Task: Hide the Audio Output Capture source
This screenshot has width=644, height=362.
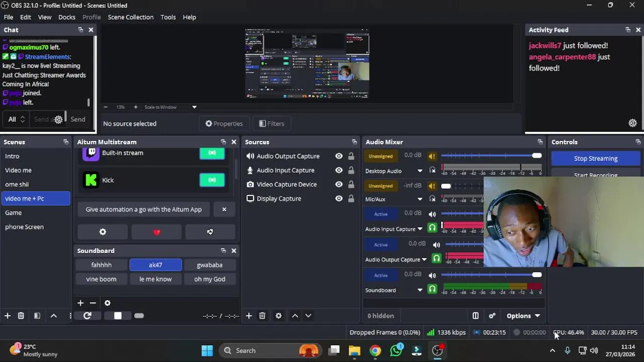Action: pos(339,156)
